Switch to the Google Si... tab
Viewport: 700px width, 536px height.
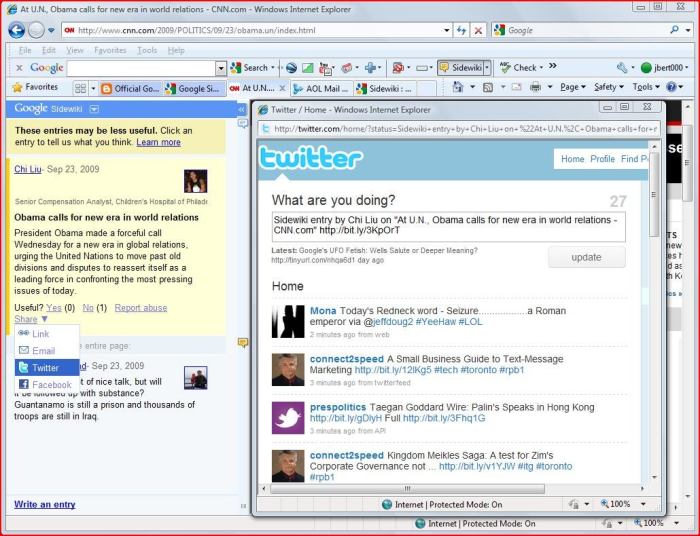tap(194, 88)
